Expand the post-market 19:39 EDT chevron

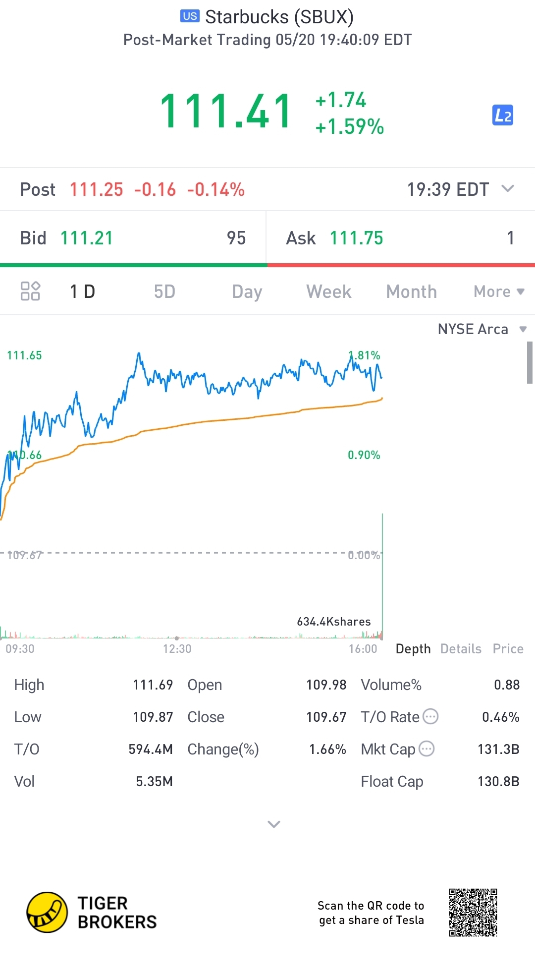508,189
